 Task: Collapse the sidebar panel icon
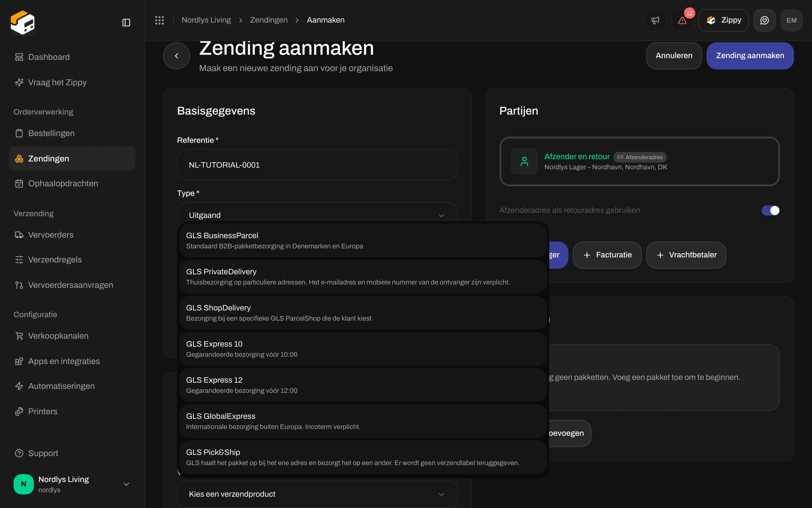click(126, 23)
